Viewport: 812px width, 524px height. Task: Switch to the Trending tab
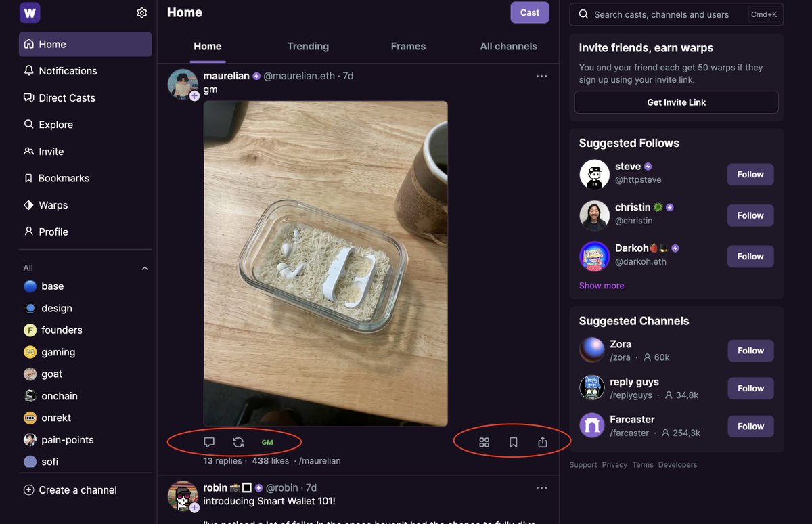tap(308, 46)
